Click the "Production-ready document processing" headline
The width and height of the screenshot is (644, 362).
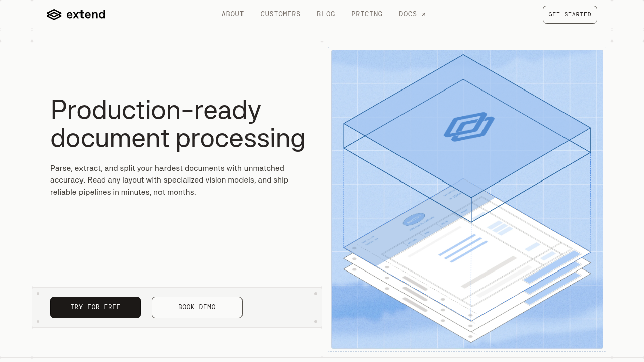coord(178,124)
